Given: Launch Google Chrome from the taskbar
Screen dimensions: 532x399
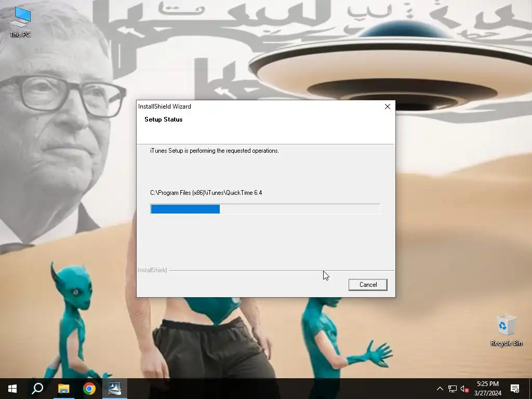Looking at the screenshot, I should [x=89, y=389].
